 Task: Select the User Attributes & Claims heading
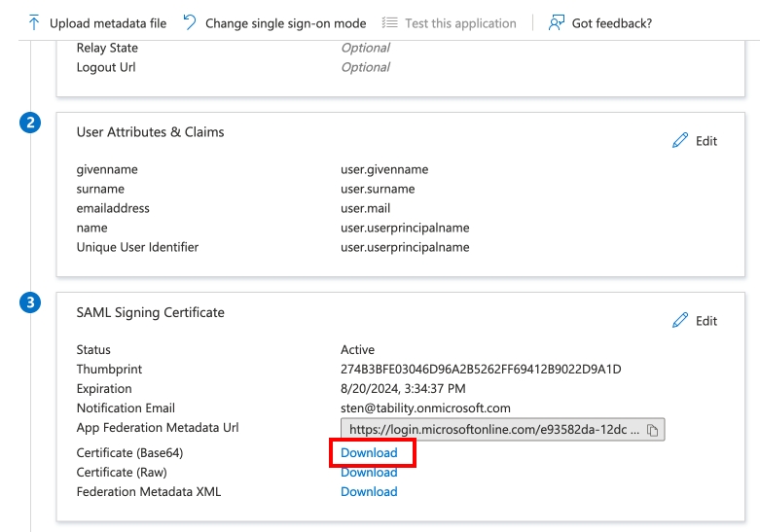(x=150, y=132)
